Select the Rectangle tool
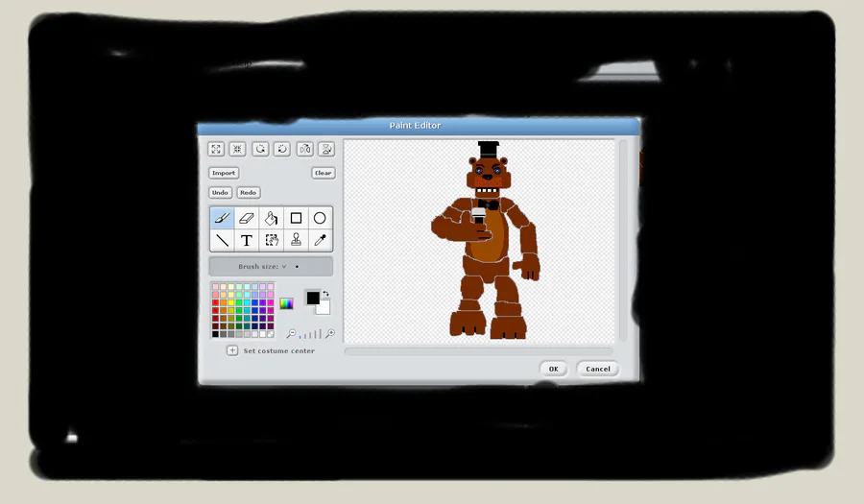Image resolution: width=864 pixels, height=504 pixels. pos(296,218)
